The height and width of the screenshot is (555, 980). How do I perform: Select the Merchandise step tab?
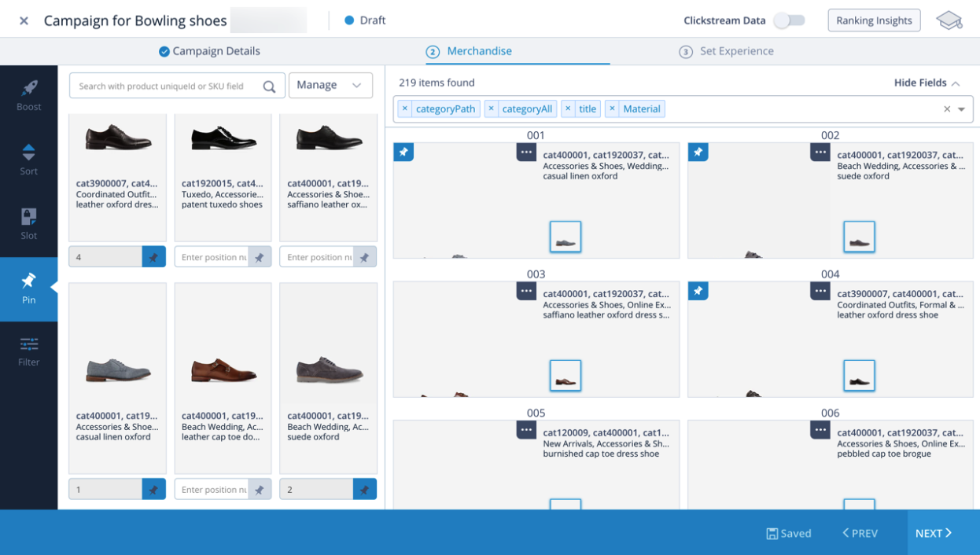469,51
